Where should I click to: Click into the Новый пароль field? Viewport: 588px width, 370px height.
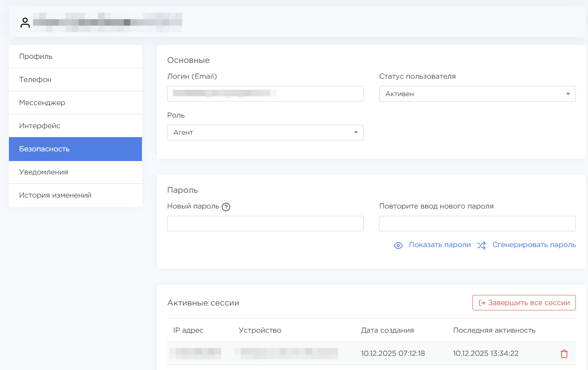coord(265,224)
